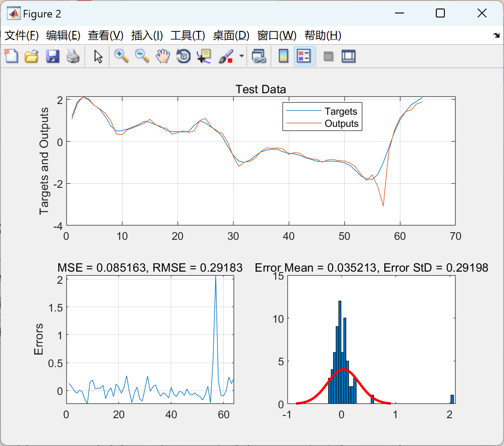Dock the figure using the corner arrow
504x446 pixels.
[497, 35]
